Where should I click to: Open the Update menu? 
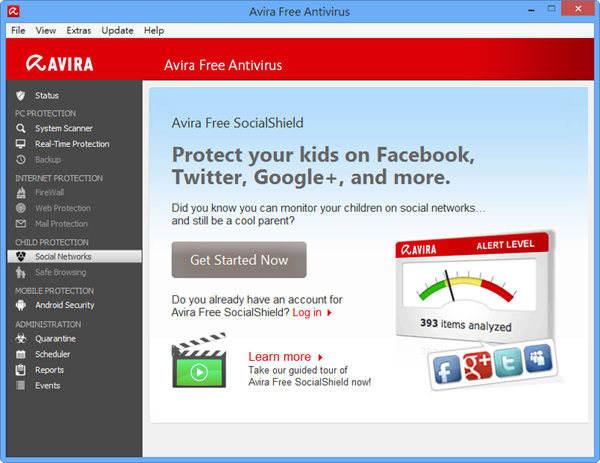[x=117, y=30]
